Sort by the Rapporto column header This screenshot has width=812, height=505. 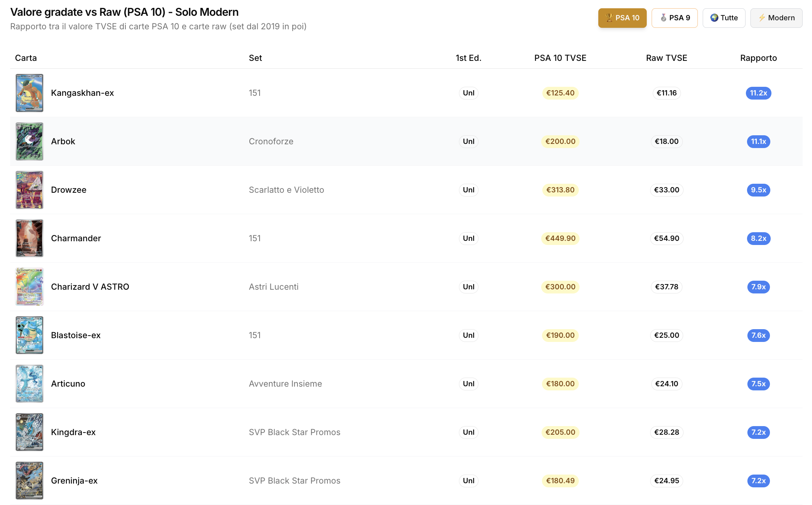pyautogui.click(x=758, y=58)
